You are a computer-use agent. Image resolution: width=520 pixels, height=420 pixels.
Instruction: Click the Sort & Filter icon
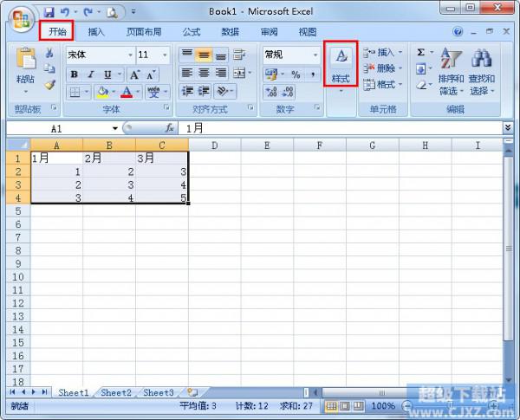451,59
